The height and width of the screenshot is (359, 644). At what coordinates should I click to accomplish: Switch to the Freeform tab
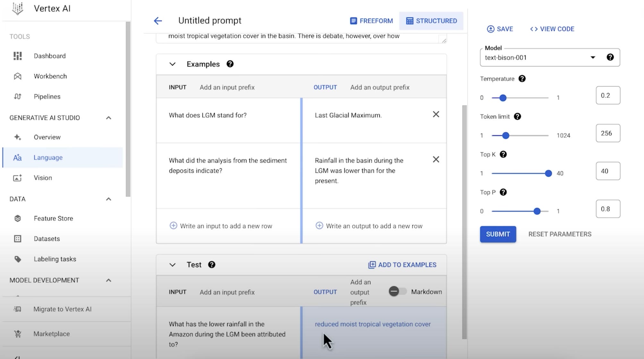tap(371, 21)
